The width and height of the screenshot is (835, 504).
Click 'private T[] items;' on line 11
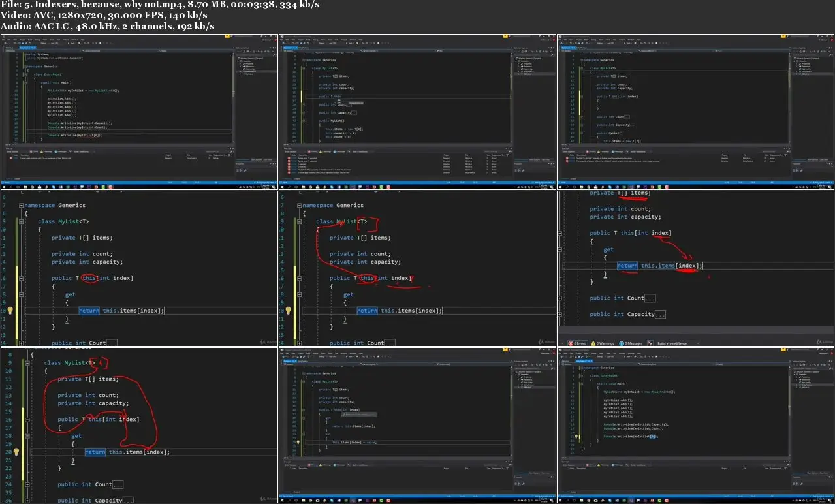click(87, 379)
